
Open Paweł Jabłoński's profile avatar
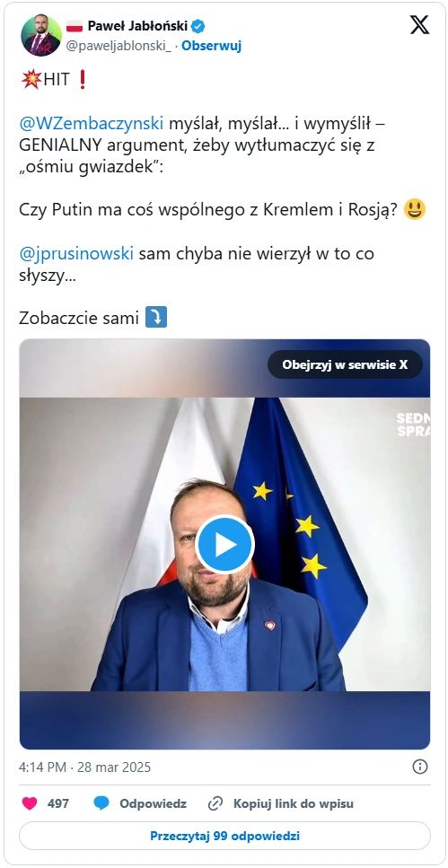(x=41, y=36)
